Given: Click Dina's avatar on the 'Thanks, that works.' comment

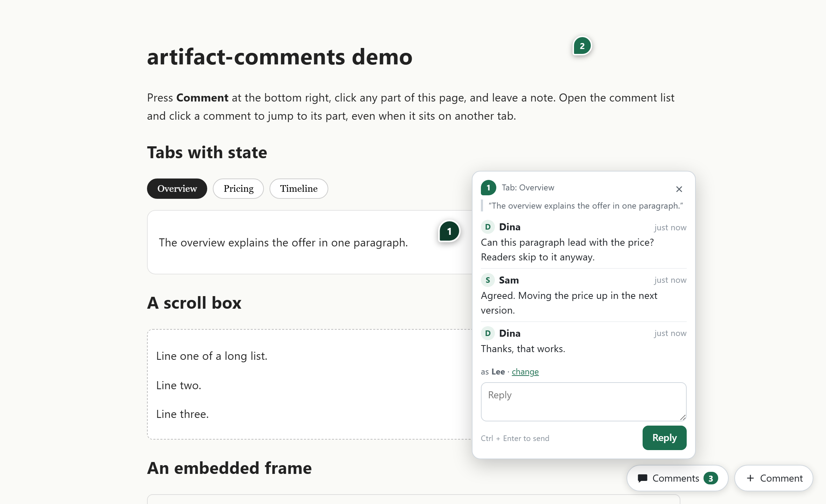Looking at the screenshot, I should (x=488, y=333).
